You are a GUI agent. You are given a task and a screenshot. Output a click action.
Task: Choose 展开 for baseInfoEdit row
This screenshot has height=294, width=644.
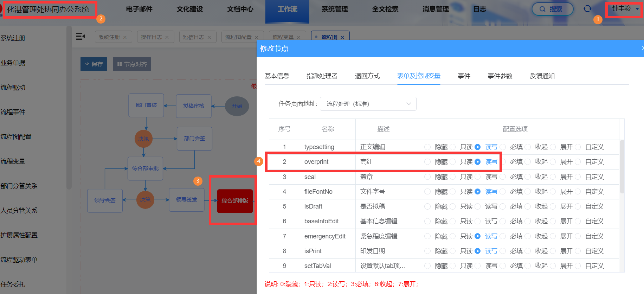point(553,221)
